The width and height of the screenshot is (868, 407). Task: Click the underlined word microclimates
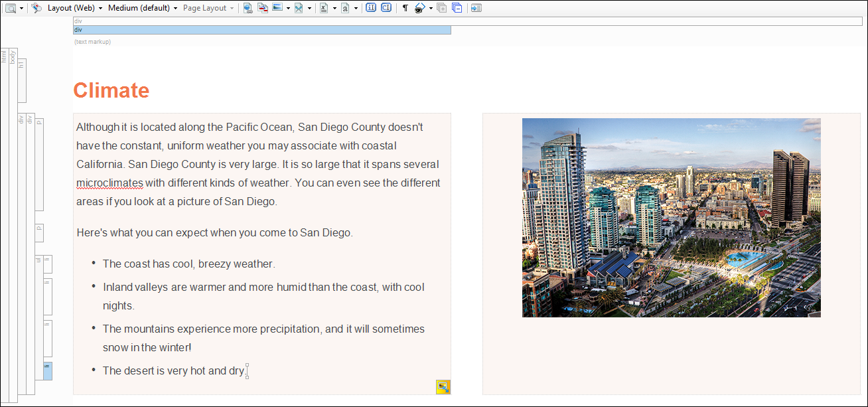point(109,183)
